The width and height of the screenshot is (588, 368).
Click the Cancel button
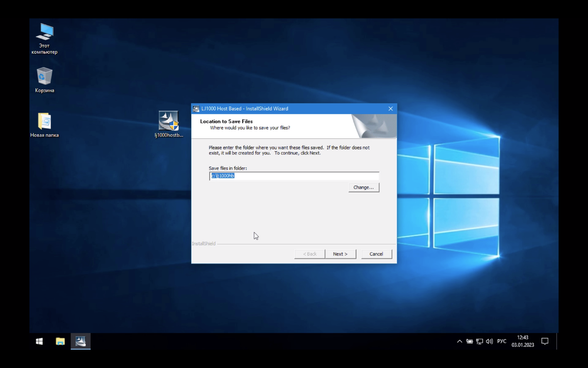[x=376, y=254]
